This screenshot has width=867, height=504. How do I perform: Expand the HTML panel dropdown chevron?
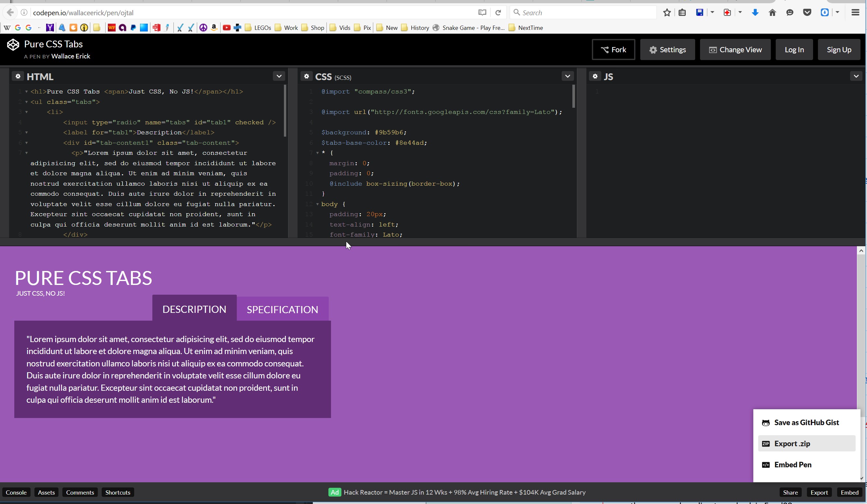279,76
